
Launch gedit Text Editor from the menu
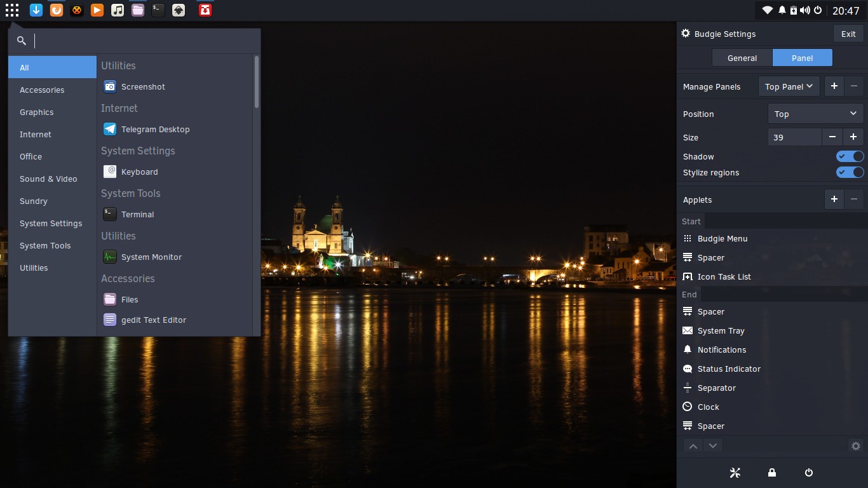click(153, 320)
